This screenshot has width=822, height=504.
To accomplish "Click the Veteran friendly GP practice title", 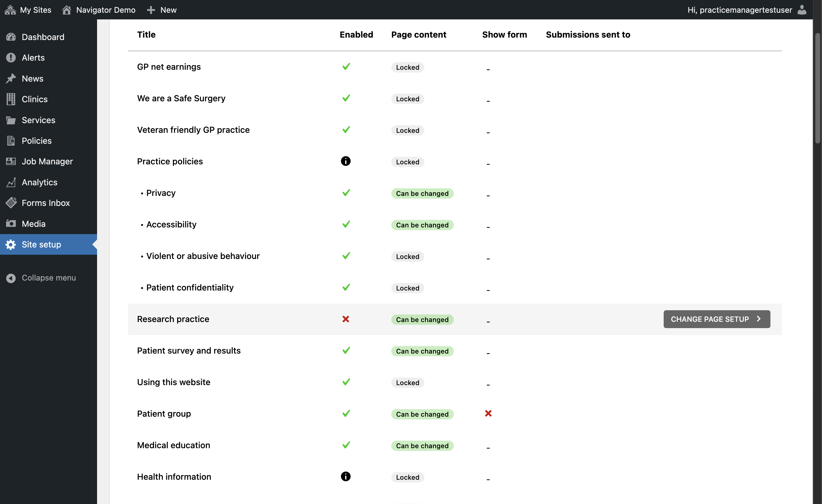I will pos(193,129).
